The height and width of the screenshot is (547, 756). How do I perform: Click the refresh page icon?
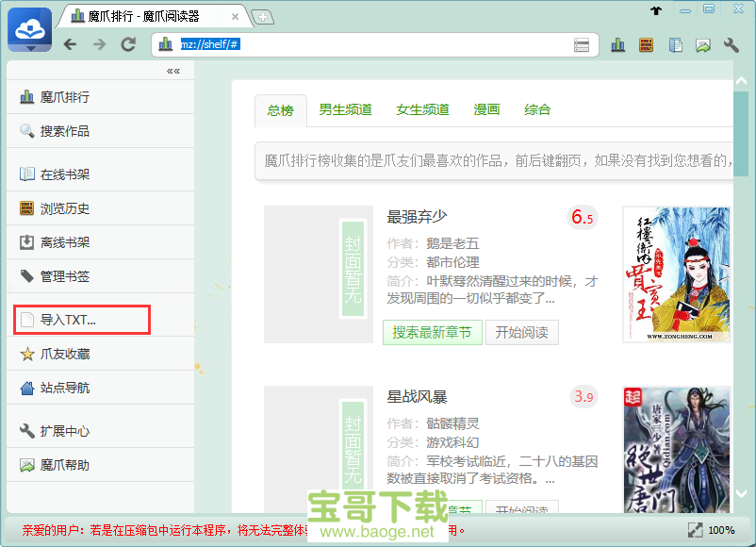coord(128,44)
